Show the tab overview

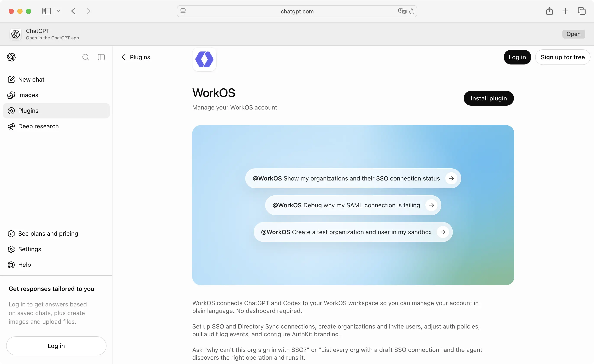(x=581, y=11)
